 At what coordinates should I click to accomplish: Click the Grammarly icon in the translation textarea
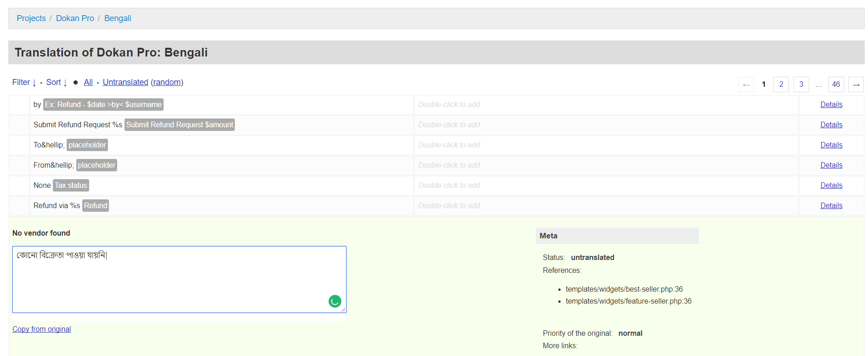[335, 301]
